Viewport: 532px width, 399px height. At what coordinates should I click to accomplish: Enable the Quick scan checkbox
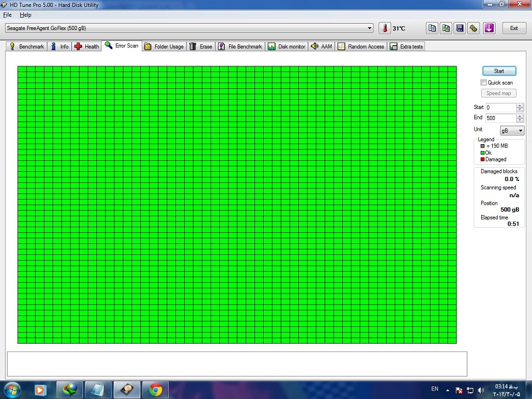[484, 82]
